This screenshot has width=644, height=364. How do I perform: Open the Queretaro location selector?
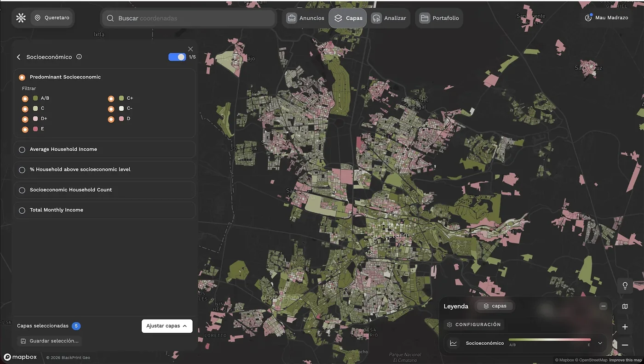(52, 18)
